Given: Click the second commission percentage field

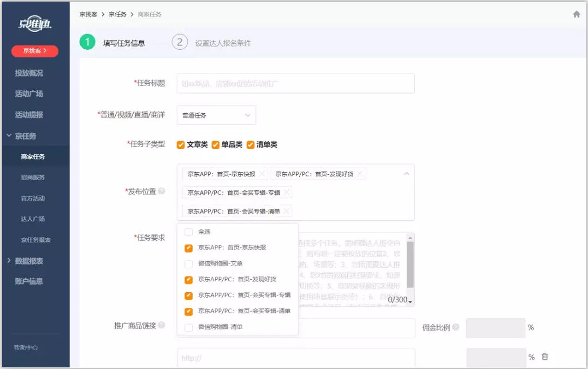Looking at the screenshot, I should pos(496,358).
